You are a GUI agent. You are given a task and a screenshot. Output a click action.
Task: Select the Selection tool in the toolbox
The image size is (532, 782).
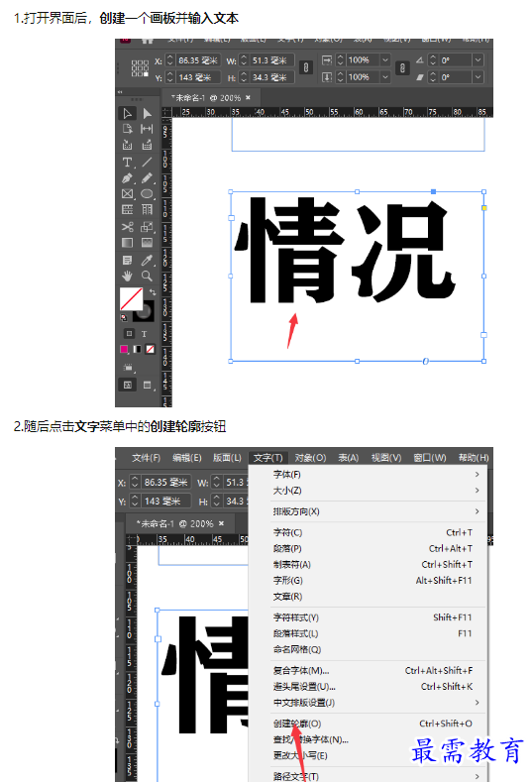(x=127, y=114)
